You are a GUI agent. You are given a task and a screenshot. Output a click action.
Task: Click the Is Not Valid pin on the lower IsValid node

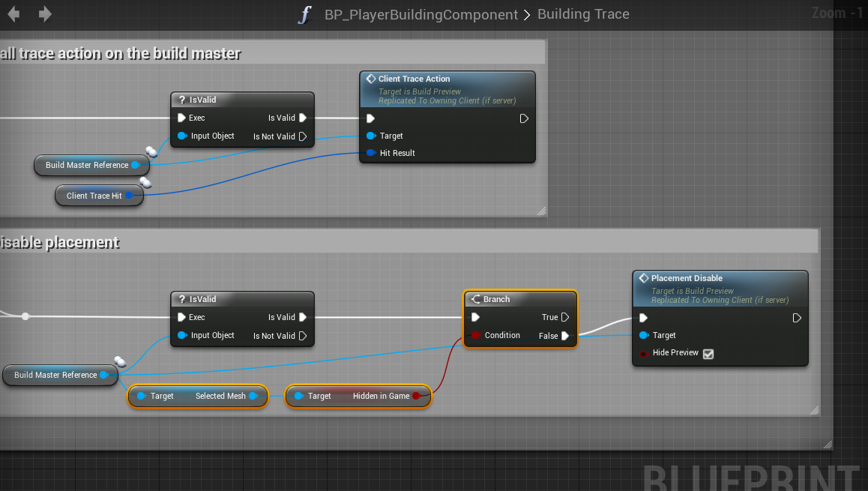point(303,335)
